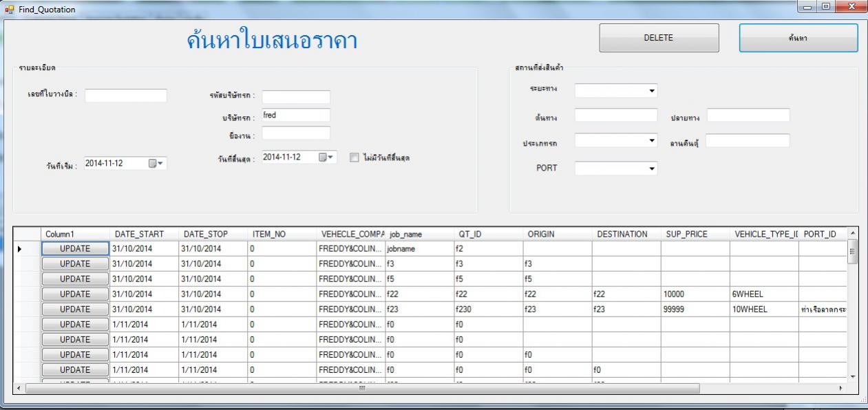Select the cell reading jobname
The image size is (868, 410).
pyautogui.click(x=419, y=248)
